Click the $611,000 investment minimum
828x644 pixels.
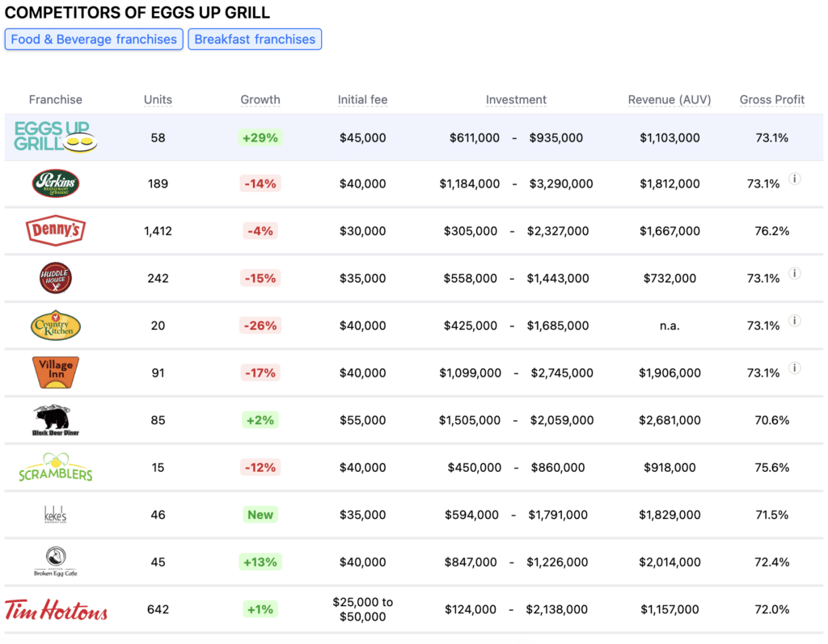click(x=474, y=138)
